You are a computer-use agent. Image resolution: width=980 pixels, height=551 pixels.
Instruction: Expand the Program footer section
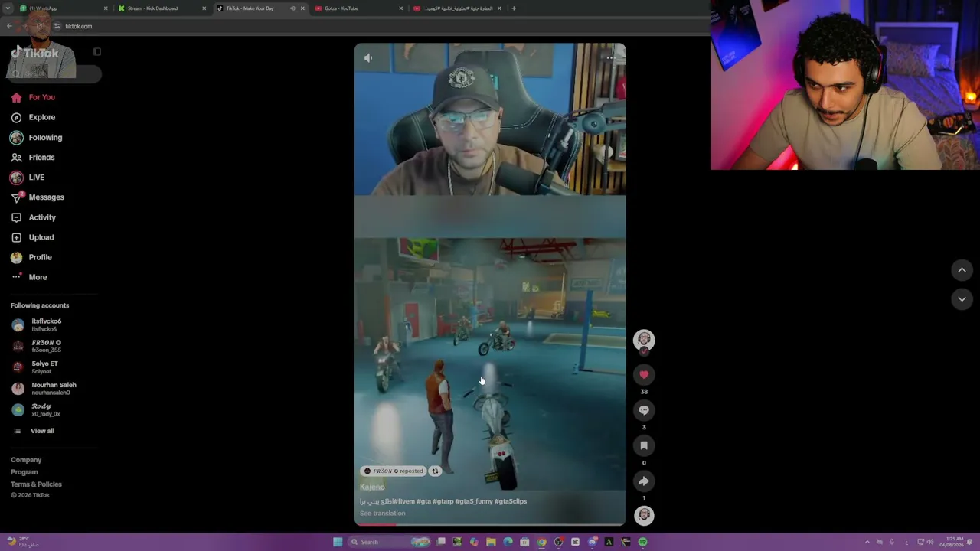point(24,472)
